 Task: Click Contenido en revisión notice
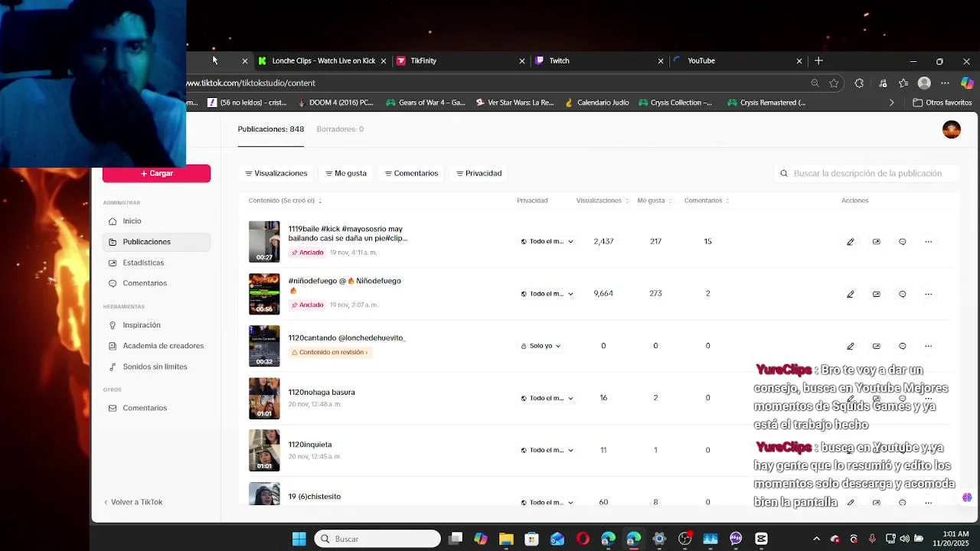[329, 352]
